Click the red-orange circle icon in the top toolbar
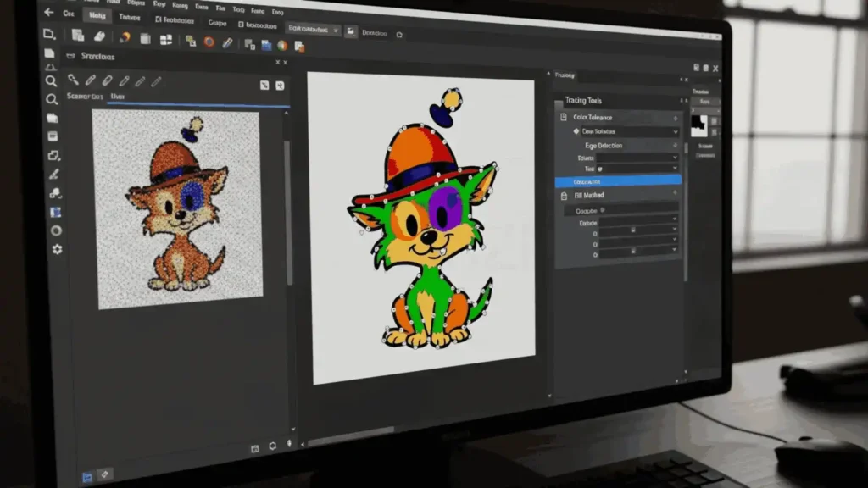Screen dimensions: 868x488 [x=209, y=42]
